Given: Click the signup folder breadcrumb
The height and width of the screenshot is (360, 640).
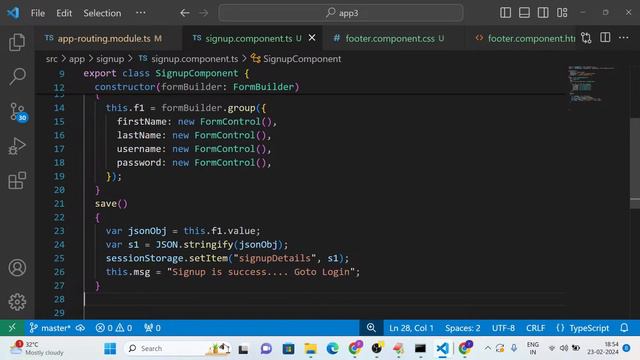Looking at the screenshot, I should pos(110,59).
